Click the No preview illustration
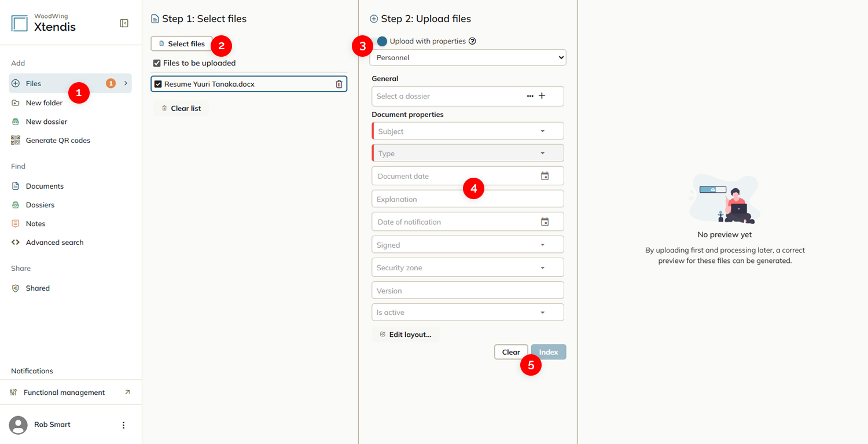Viewport: 868px width, 444px height. coord(724,200)
